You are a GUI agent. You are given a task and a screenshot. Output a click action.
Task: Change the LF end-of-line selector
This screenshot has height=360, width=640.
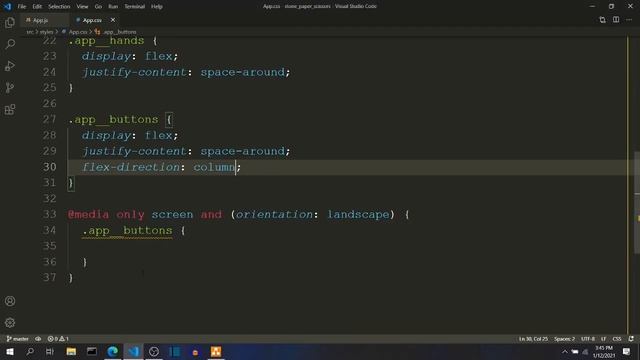click(603, 339)
